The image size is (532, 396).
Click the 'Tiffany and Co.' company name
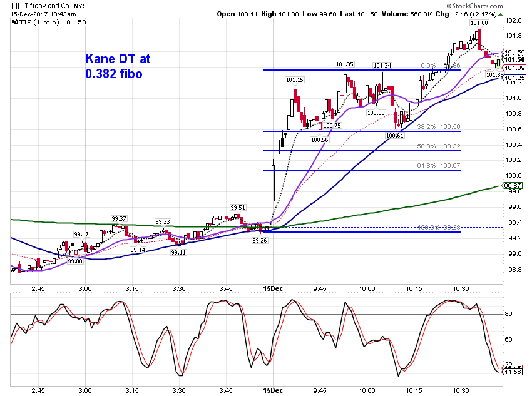[x=48, y=6]
